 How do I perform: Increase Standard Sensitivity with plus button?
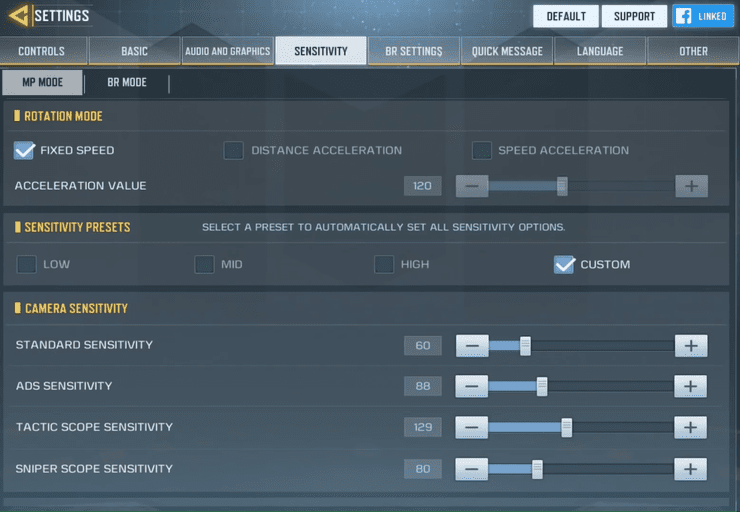(x=691, y=346)
